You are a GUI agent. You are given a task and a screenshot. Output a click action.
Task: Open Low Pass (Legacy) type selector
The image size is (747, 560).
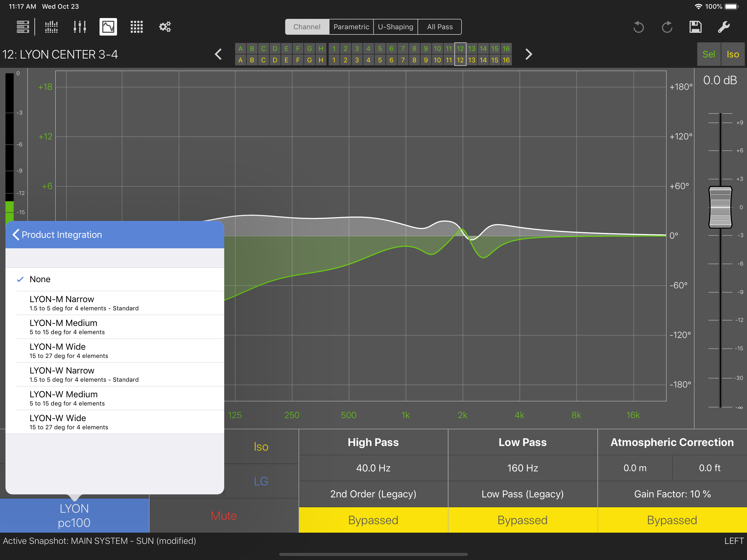(x=523, y=494)
